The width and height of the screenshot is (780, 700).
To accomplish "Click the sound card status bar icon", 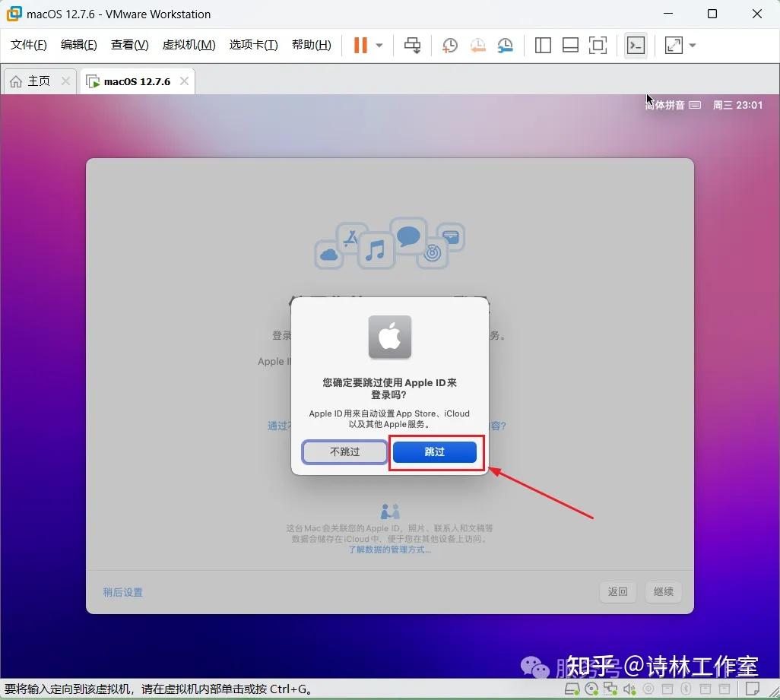I will 629,689.
